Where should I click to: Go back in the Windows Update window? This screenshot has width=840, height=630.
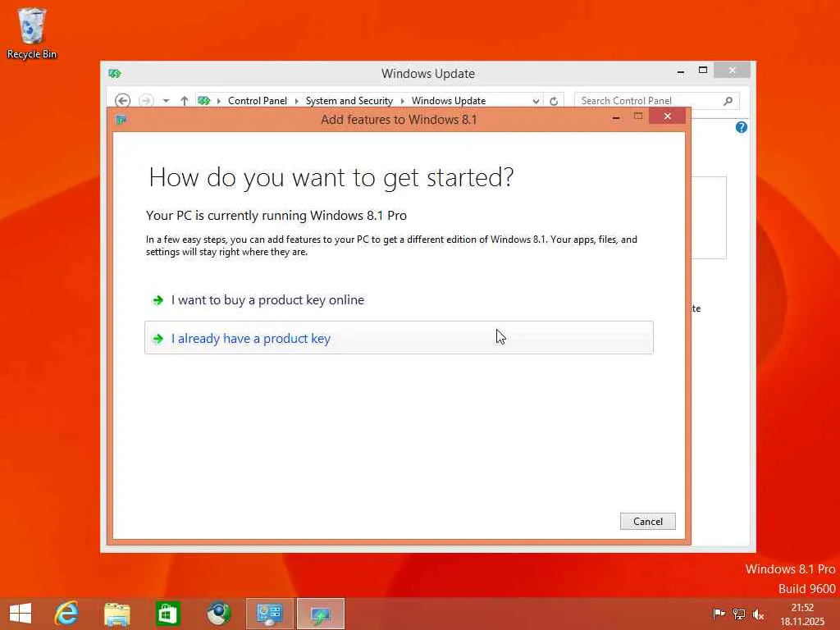pos(123,101)
